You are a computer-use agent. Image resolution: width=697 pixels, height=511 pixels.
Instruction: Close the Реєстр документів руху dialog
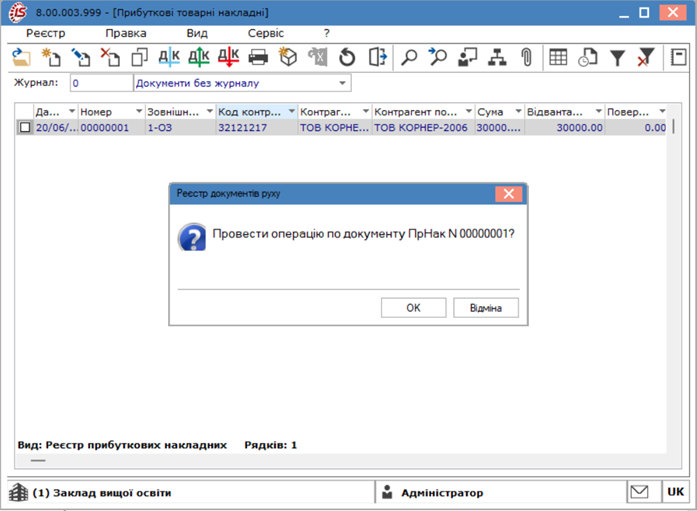(x=509, y=194)
